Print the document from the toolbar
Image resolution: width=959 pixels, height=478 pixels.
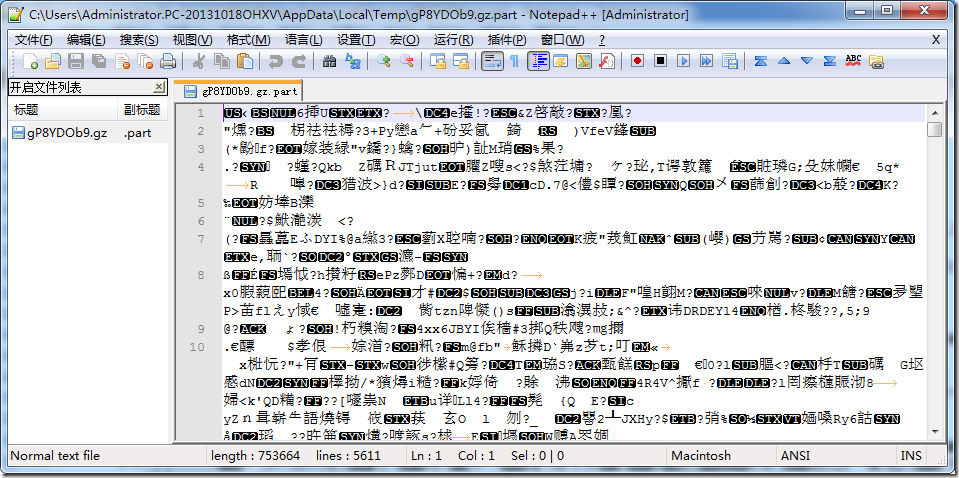pyautogui.click(x=168, y=61)
